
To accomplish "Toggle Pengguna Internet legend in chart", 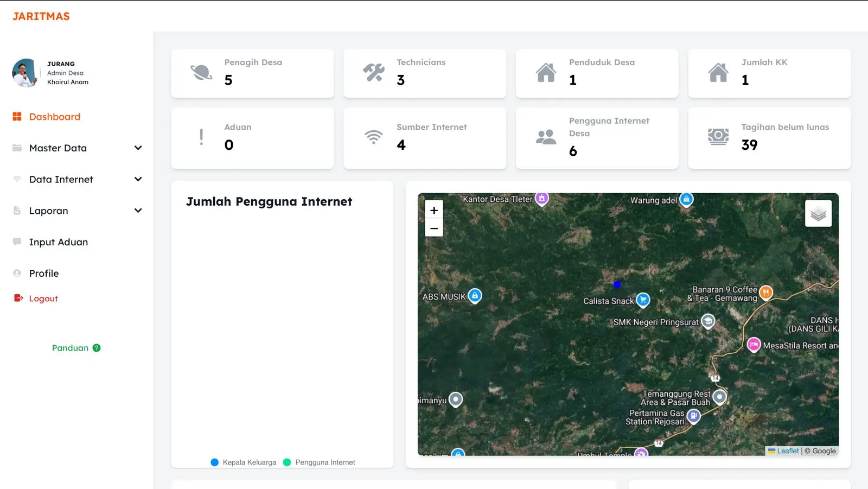I will pyautogui.click(x=319, y=462).
